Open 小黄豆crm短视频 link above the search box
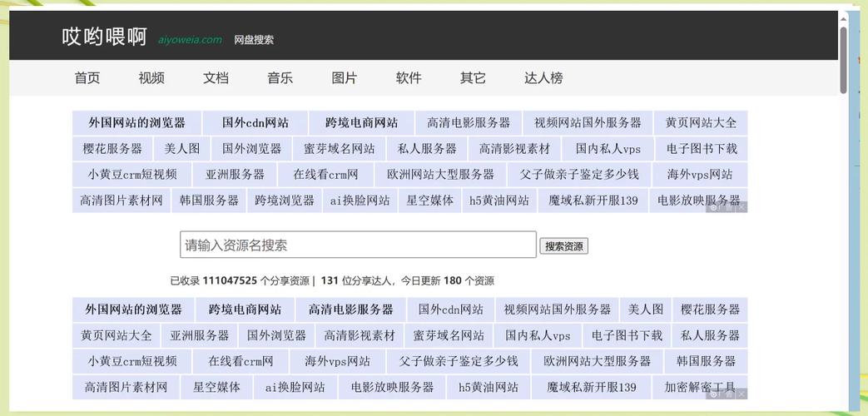This screenshot has height=416, width=868. tap(131, 175)
